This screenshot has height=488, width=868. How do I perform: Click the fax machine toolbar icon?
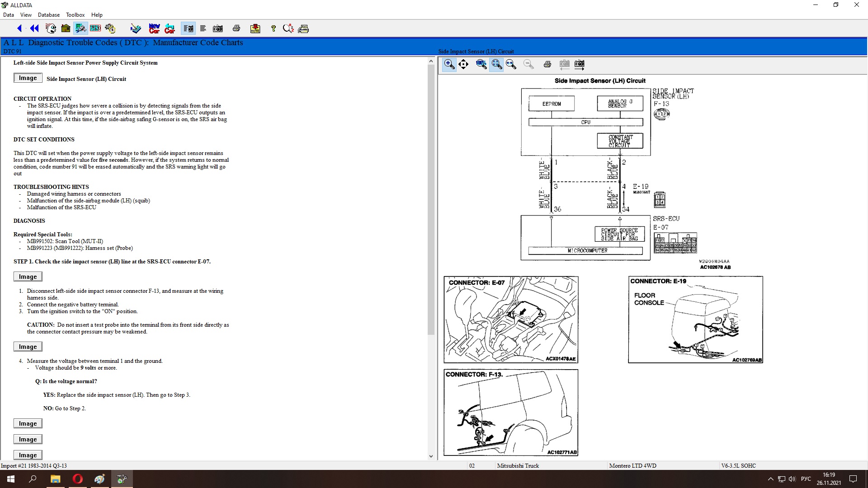[303, 28]
